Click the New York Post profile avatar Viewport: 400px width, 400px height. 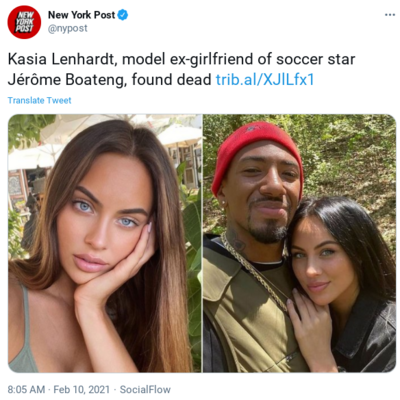pyautogui.click(x=24, y=22)
